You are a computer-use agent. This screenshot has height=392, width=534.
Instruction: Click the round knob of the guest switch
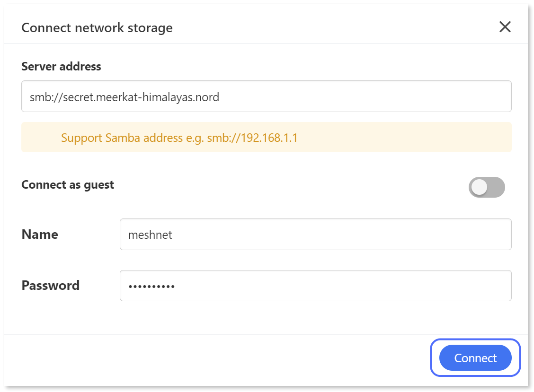pyautogui.click(x=479, y=187)
